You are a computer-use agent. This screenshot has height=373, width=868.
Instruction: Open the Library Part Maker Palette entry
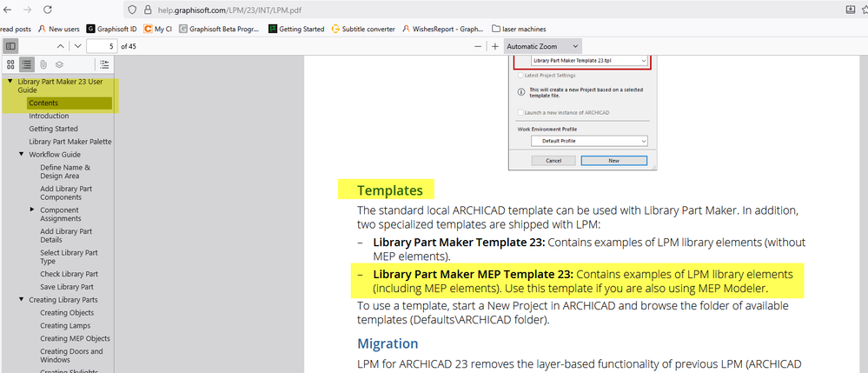(70, 142)
